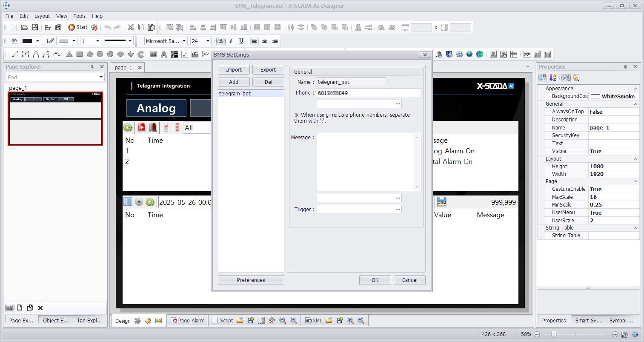This screenshot has height=342, width=644.
Task: Click delete page X icon in Page Explorer
Action: tap(40, 308)
